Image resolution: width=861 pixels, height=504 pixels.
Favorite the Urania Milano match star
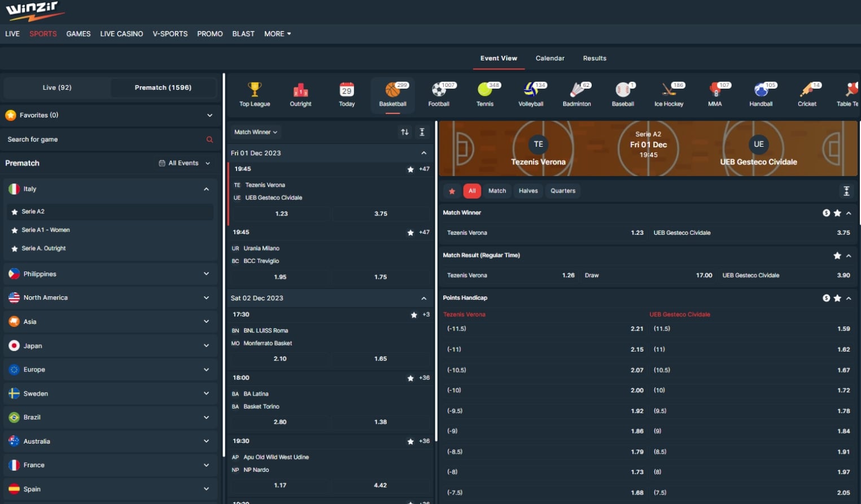410,233
